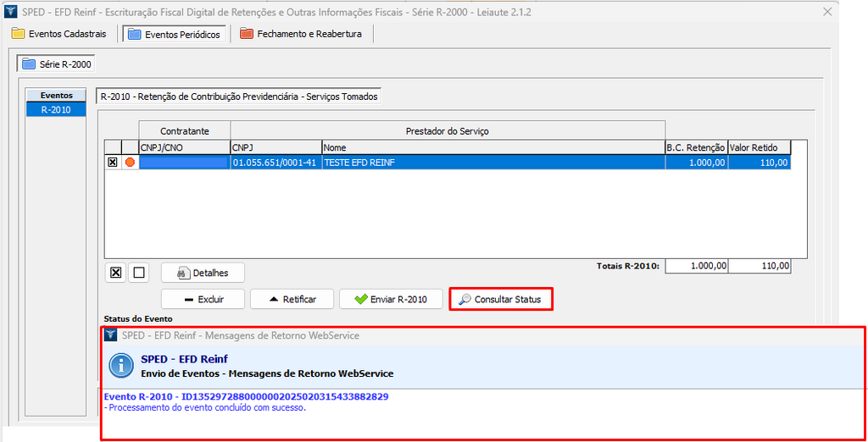Click the deselect all empty box button
This screenshot has height=442, width=868.
tap(139, 273)
